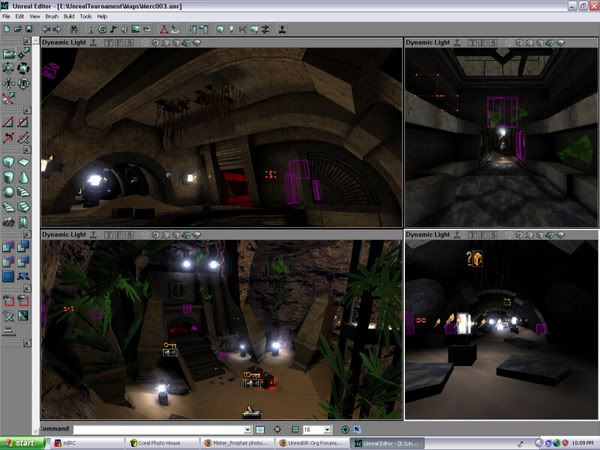Click the Cube brush builder
The width and height of the screenshot is (600, 450).
8,162
